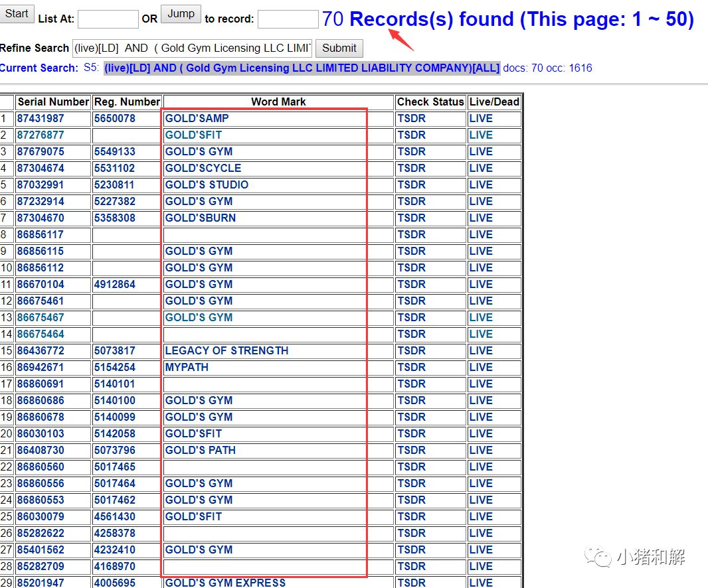Open serial number 86670104
This screenshot has width=708, height=588.
(41, 285)
